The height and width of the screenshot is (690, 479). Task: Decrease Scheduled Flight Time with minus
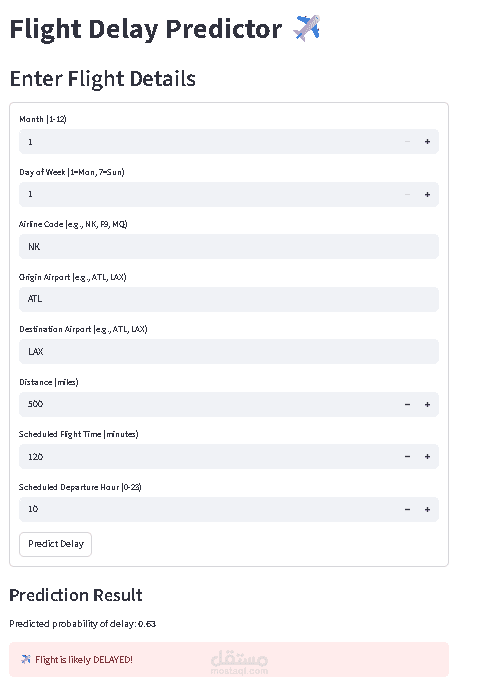407,457
